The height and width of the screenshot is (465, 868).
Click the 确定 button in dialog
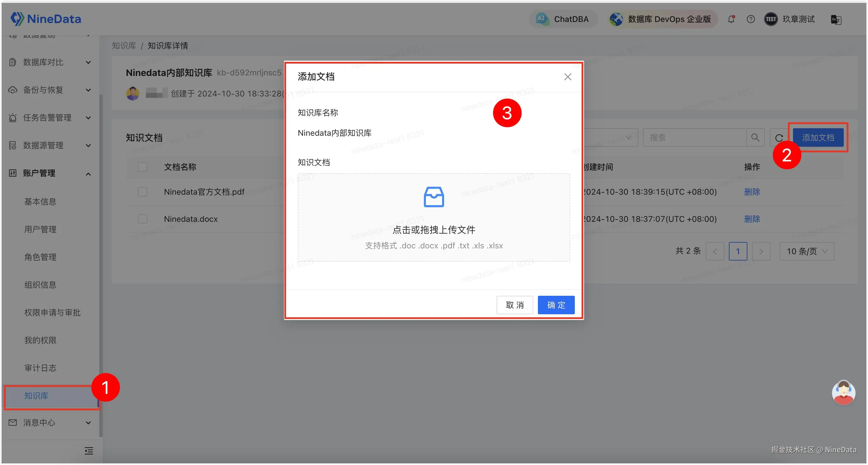click(556, 305)
